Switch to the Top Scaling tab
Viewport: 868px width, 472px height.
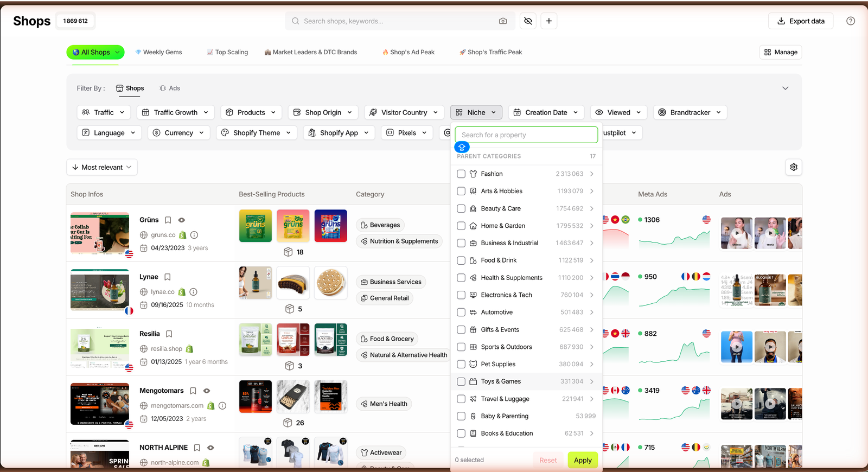(x=227, y=52)
